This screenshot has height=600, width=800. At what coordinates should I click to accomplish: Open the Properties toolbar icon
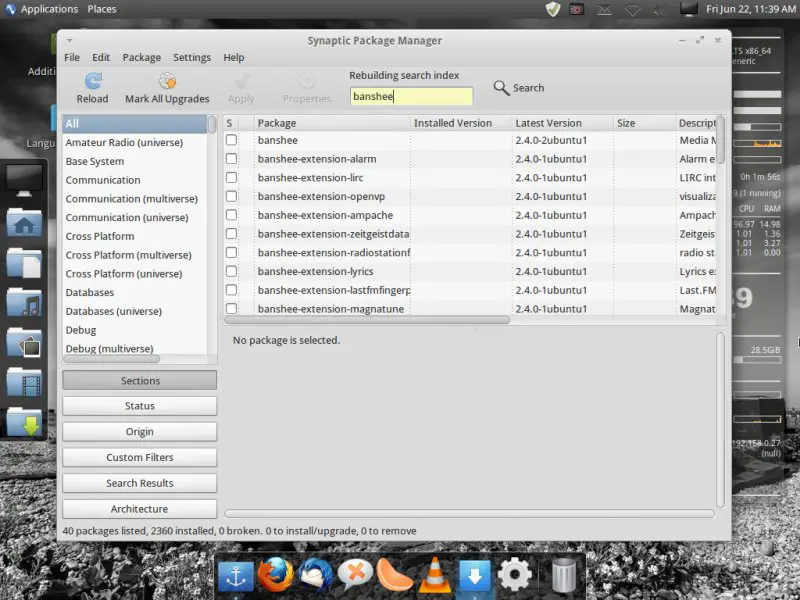(x=307, y=81)
